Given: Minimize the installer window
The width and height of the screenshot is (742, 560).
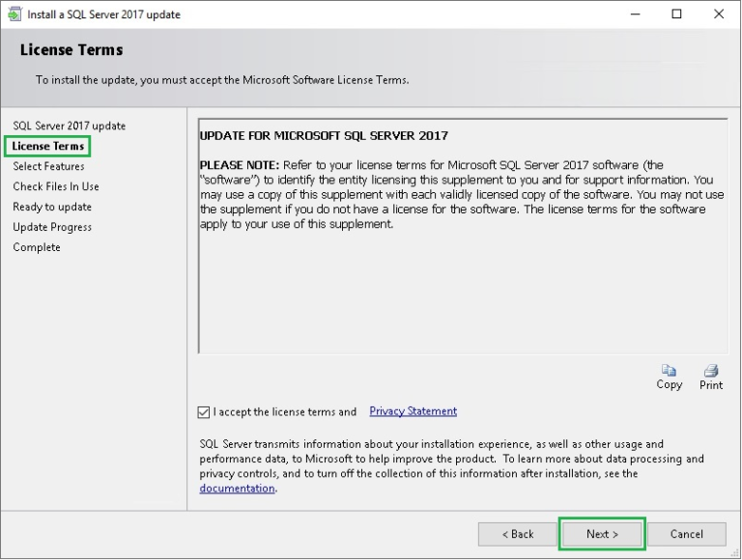Looking at the screenshot, I should click(635, 14).
